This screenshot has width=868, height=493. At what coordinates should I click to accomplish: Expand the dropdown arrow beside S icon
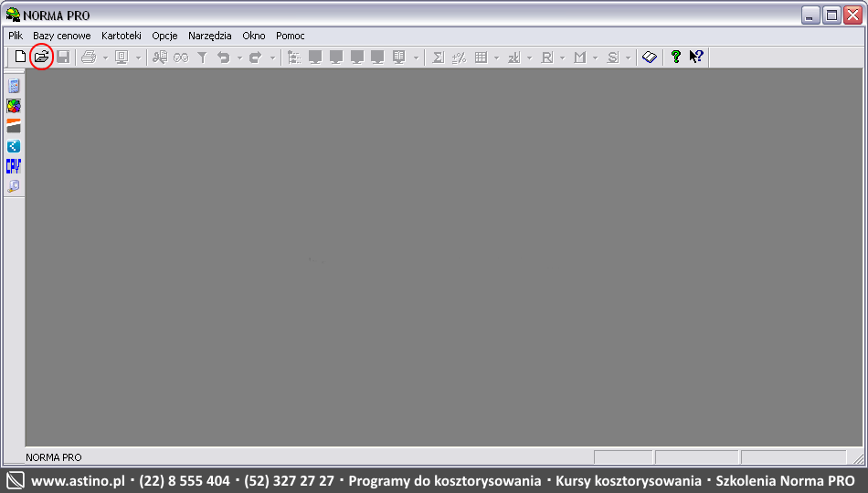pos(628,58)
